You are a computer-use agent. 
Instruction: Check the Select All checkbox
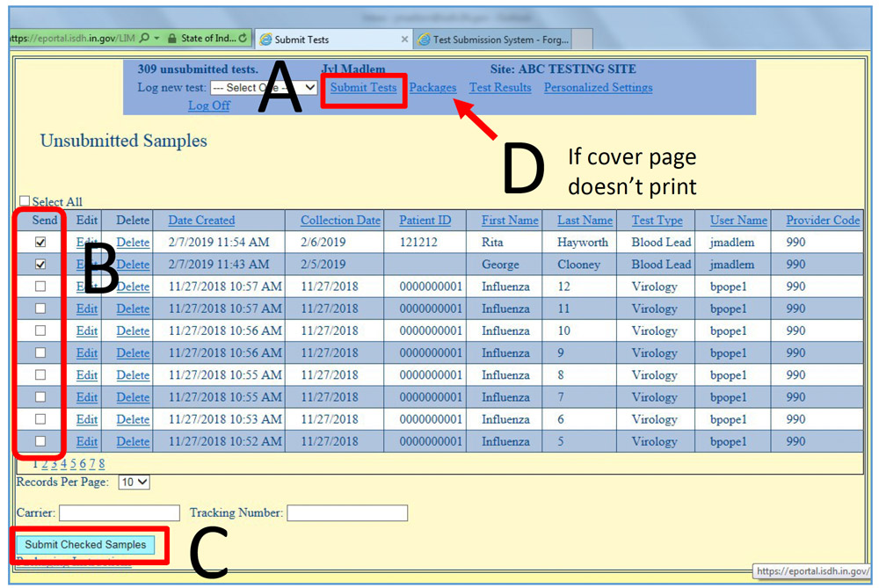[25, 201]
